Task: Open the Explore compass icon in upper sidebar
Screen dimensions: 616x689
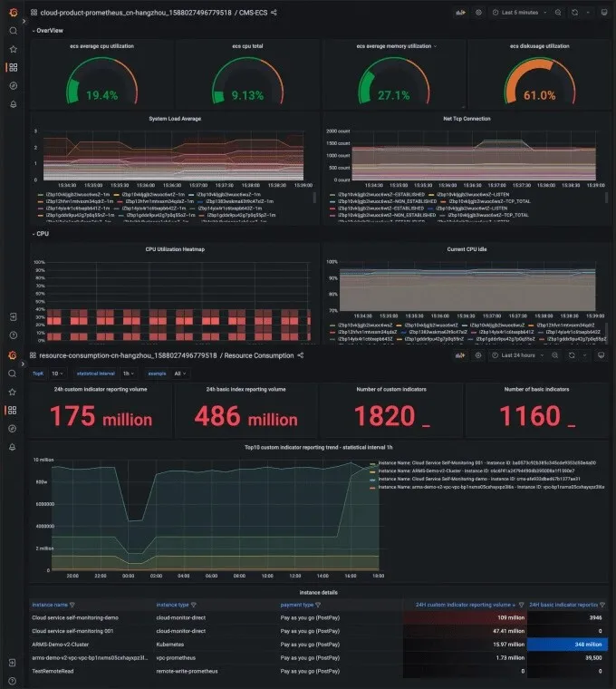Action: coord(14,86)
